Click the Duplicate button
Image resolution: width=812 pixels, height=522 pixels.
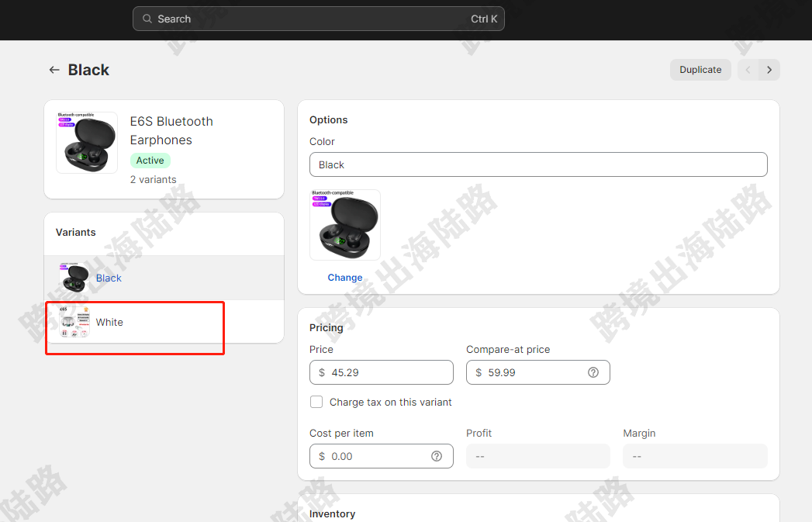(700, 70)
